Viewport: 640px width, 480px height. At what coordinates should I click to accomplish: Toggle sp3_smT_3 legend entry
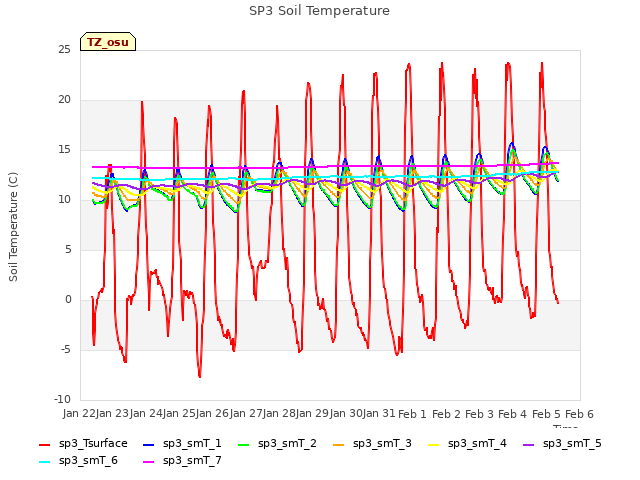click(372, 444)
